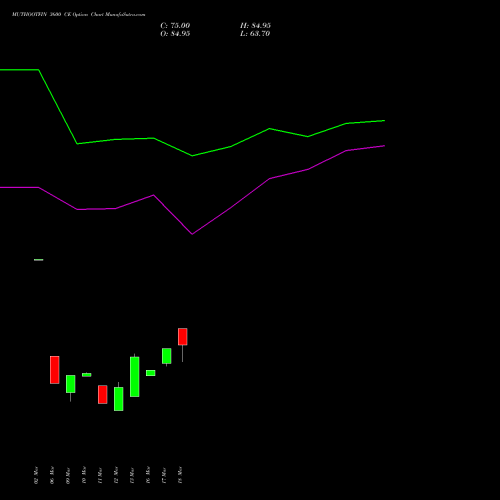Select the 13 Mar date label
The height and width of the screenshot is (500, 500).
132,475
